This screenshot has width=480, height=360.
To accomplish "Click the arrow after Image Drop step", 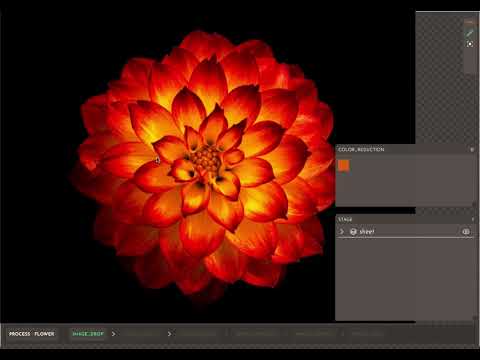I will [113, 334].
